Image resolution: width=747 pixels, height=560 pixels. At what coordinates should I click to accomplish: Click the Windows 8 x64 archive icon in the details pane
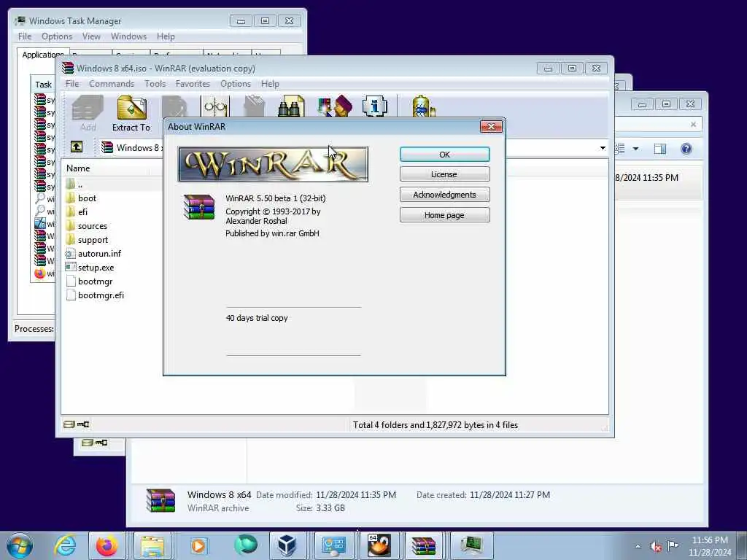pos(160,500)
